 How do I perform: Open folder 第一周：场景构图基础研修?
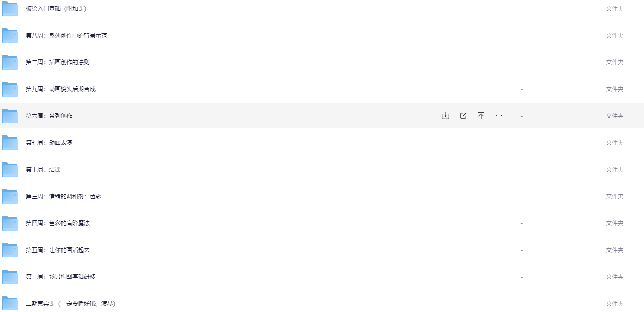click(61, 277)
